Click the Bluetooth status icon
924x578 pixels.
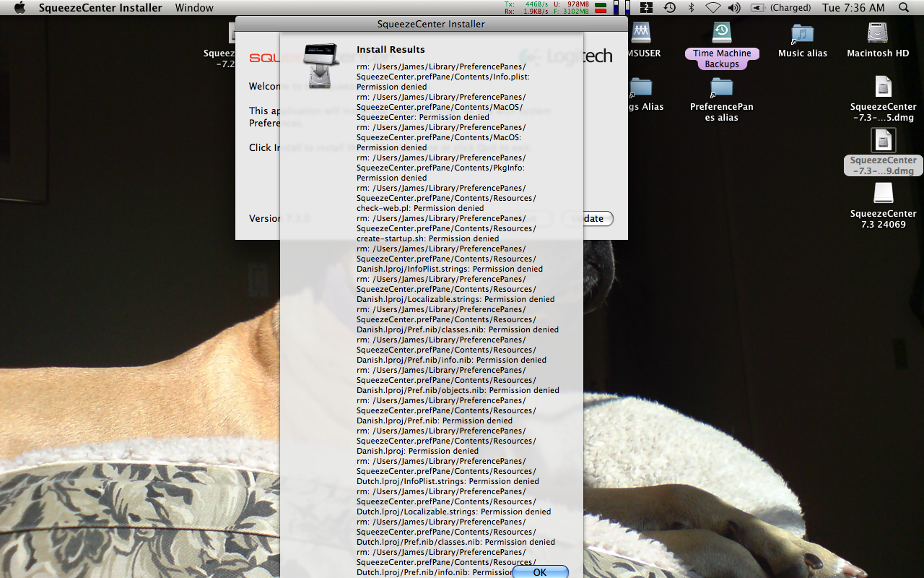(x=691, y=8)
